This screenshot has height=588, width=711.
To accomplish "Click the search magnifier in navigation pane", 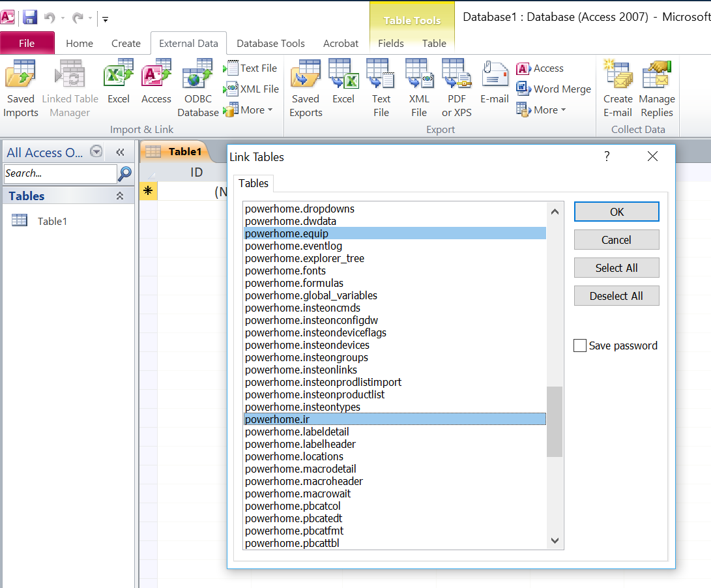I will [124, 173].
